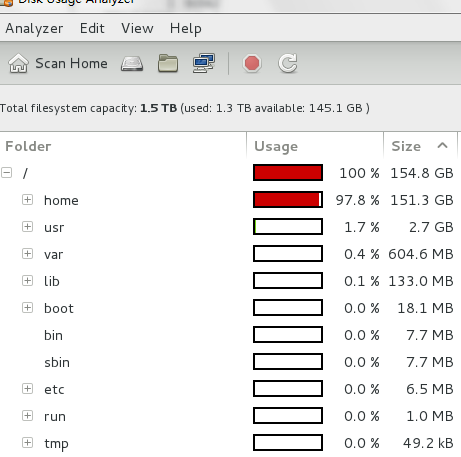
Task: Click the 604.6 MB size value
Action: pos(421,254)
